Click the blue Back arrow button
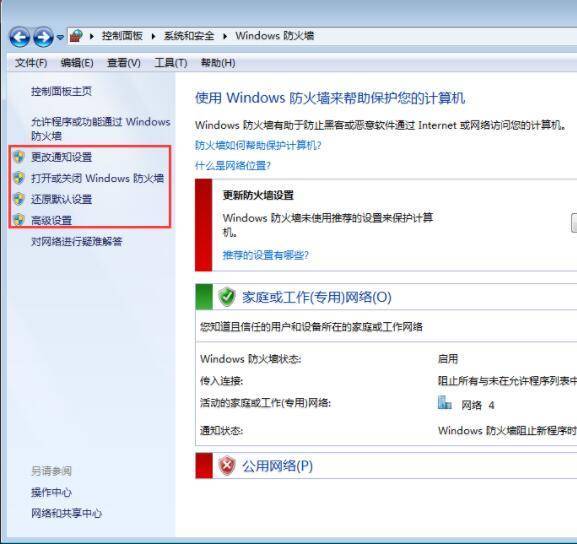 point(20,37)
